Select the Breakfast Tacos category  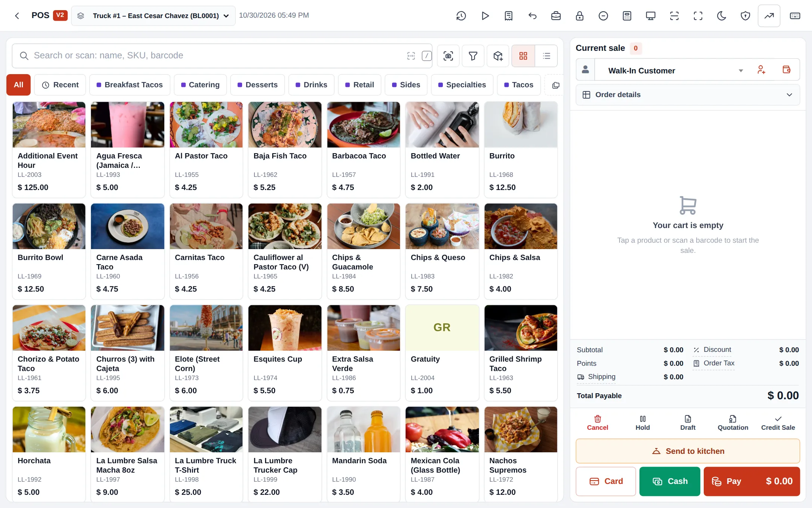coord(130,85)
